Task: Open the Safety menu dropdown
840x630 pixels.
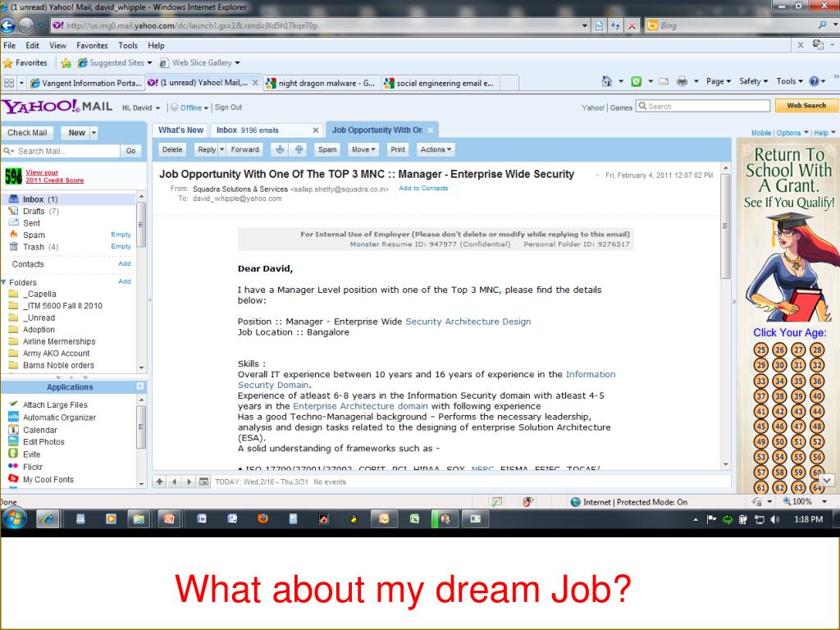Action: click(x=753, y=81)
